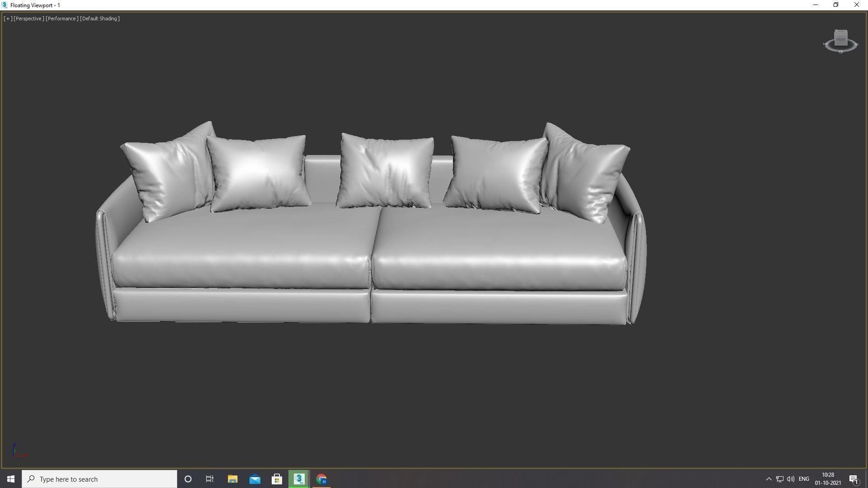Open Task View on the taskbar
Image resolution: width=868 pixels, height=488 pixels.
point(210,479)
